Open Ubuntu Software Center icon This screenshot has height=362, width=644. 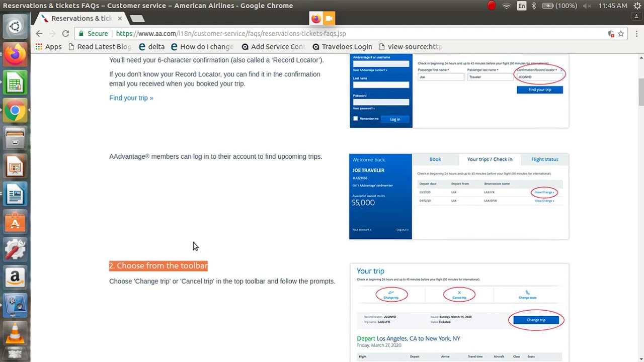click(15, 222)
